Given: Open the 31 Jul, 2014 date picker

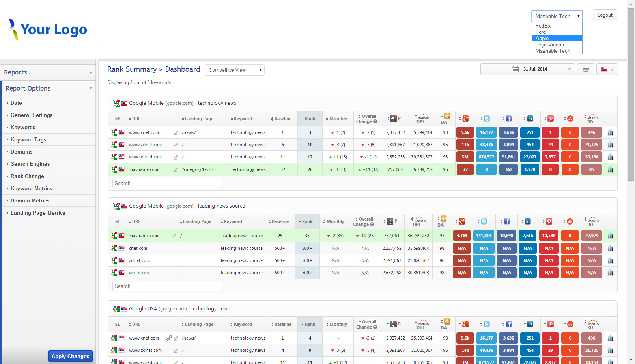Looking at the screenshot, I should [x=531, y=69].
